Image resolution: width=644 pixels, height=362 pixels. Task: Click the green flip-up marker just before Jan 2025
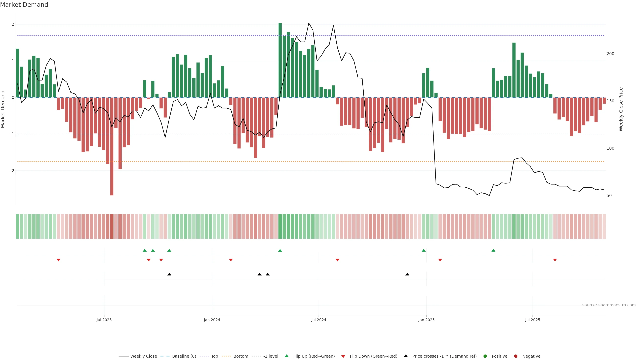click(423, 250)
